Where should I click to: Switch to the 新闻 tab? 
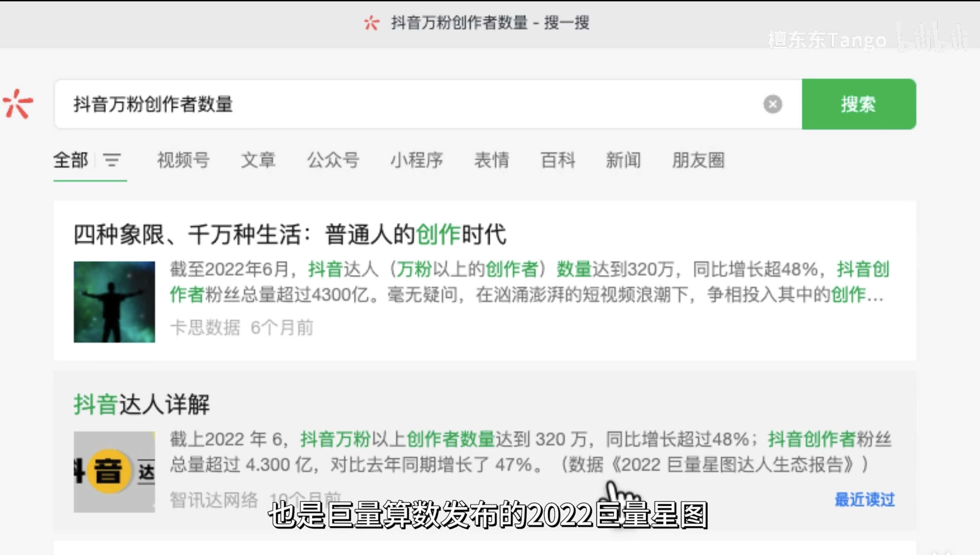coord(624,160)
